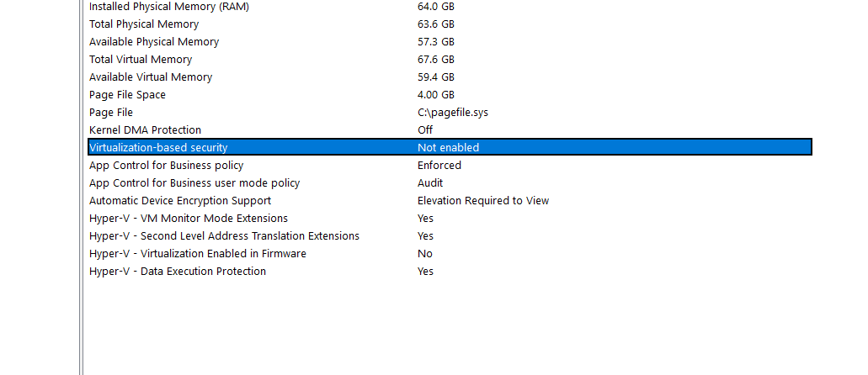Image resolution: width=868 pixels, height=375 pixels.
Task: Select the Kernel DMA Protection row
Action: click(145, 130)
